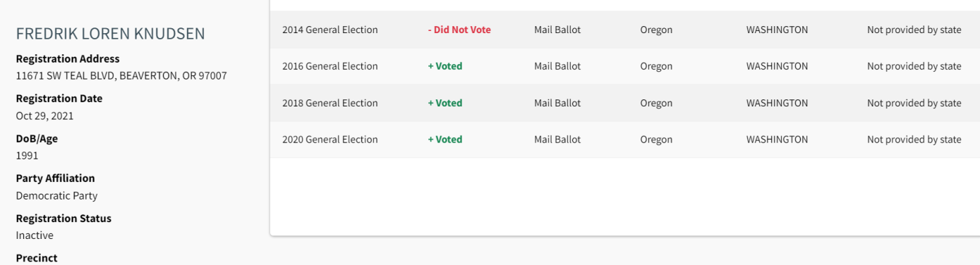Click WASHINGTON county in the 2018 row
Screen dimensions: 980x265
(777, 103)
